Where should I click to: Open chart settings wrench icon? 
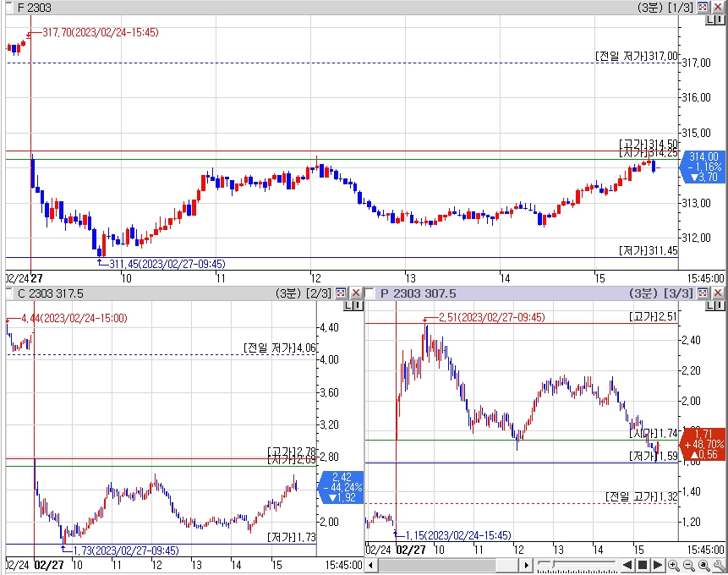[720, 565]
